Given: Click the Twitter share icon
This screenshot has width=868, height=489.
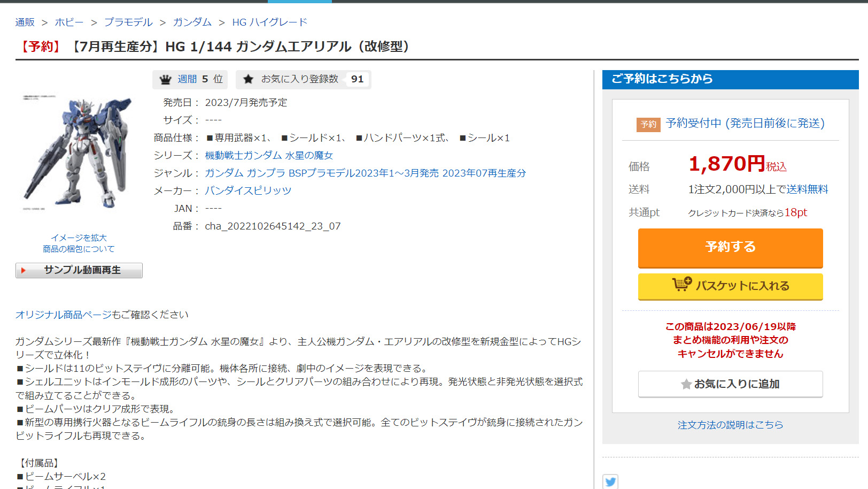Looking at the screenshot, I should pos(610,482).
